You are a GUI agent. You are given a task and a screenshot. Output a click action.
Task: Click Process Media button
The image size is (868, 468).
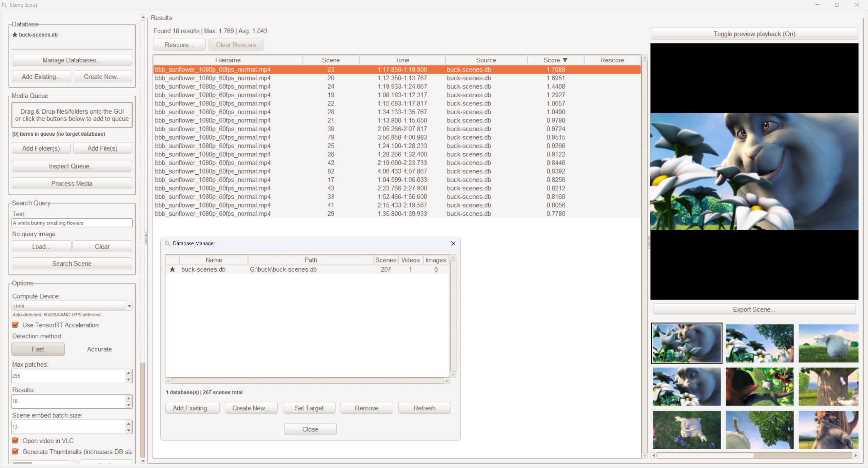tap(72, 183)
